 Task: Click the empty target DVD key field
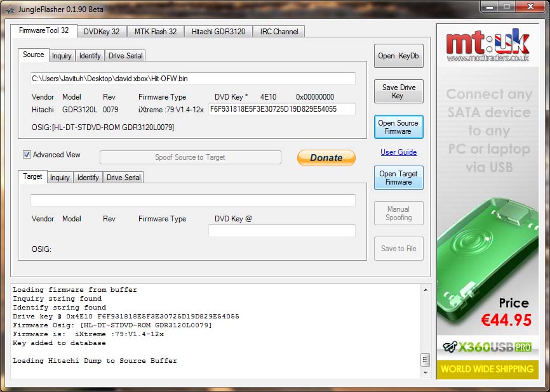(281, 231)
